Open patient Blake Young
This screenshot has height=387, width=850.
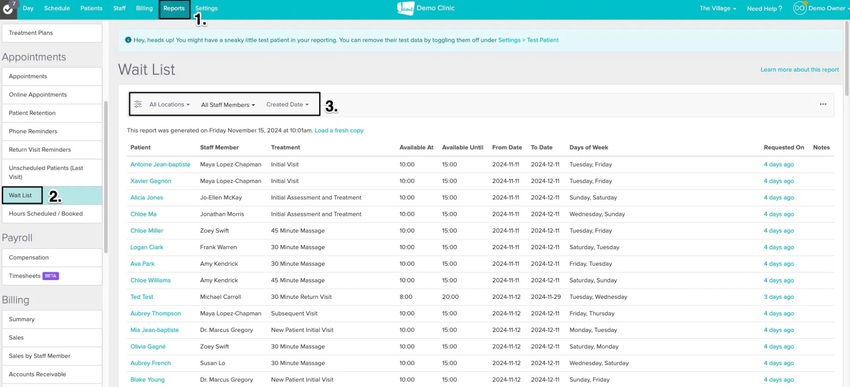tap(147, 379)
